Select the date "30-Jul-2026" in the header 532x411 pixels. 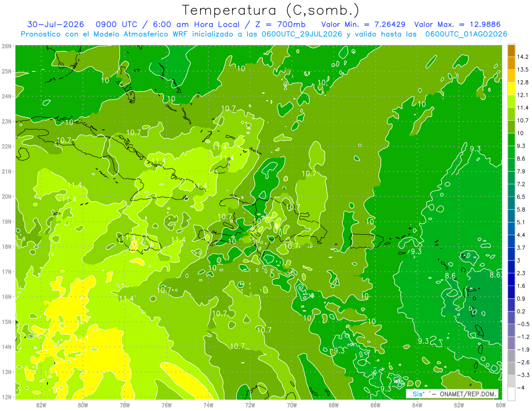[56, 24]
